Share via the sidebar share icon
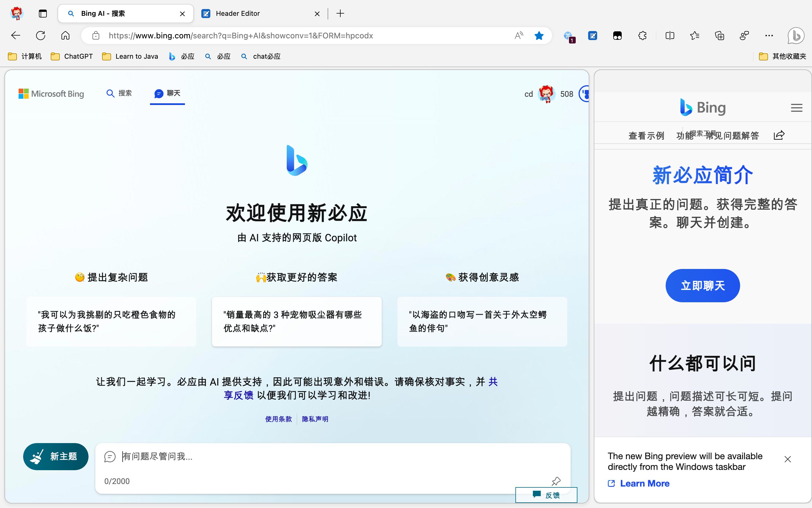812x508 pixels. [x=779, y=135]
